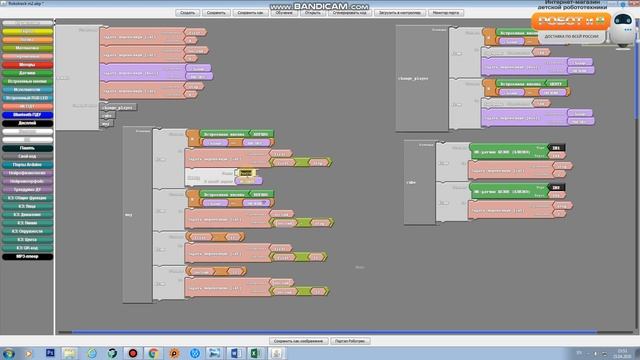
Task: Open the K3: Цвета category
Action: (x=27, y=240)
